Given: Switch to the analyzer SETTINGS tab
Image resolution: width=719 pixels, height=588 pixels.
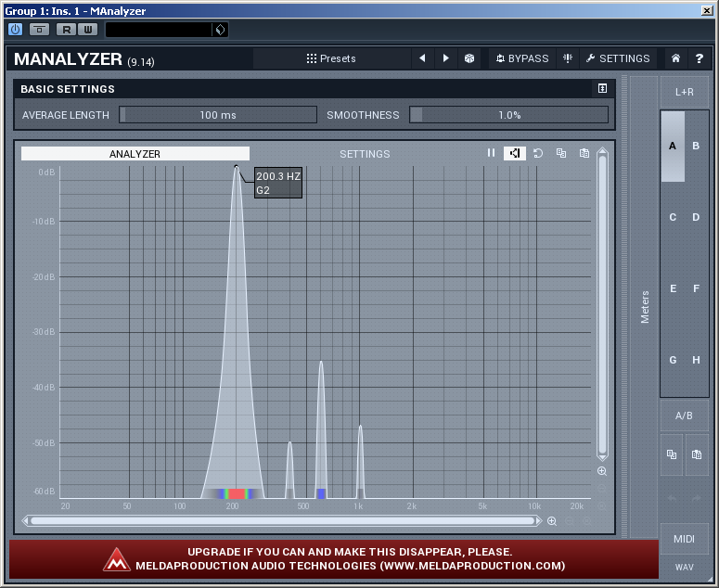Looking at the screenshot, I should [365, 154].
